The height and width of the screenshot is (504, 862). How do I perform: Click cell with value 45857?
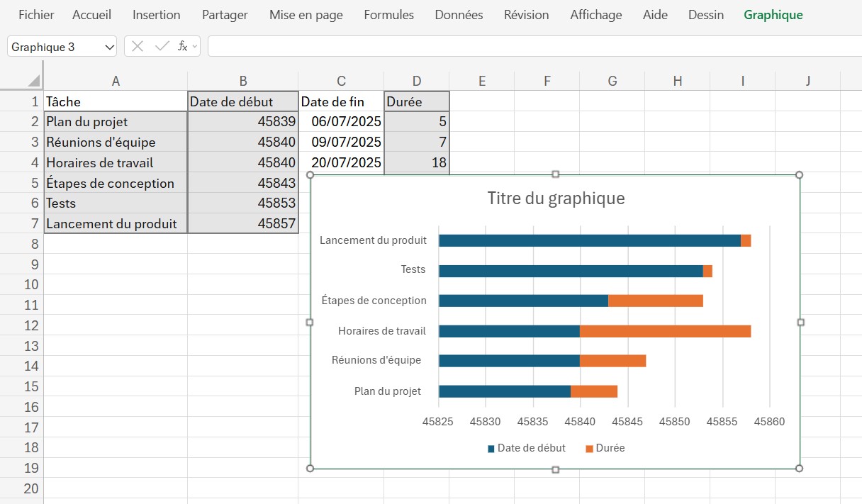243,224
